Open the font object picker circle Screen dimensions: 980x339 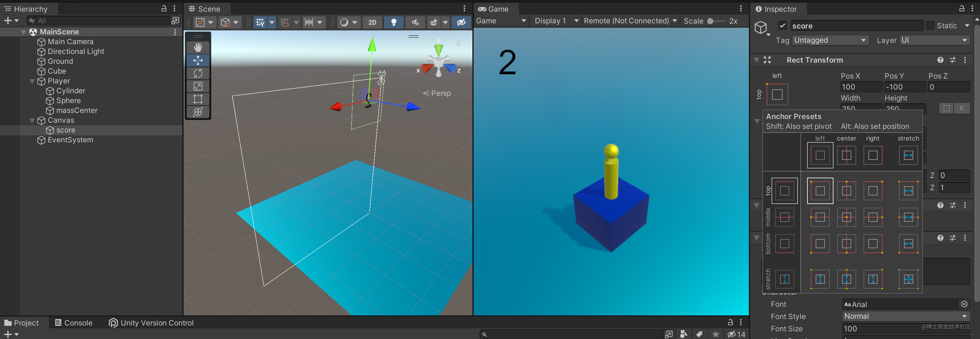964,304
